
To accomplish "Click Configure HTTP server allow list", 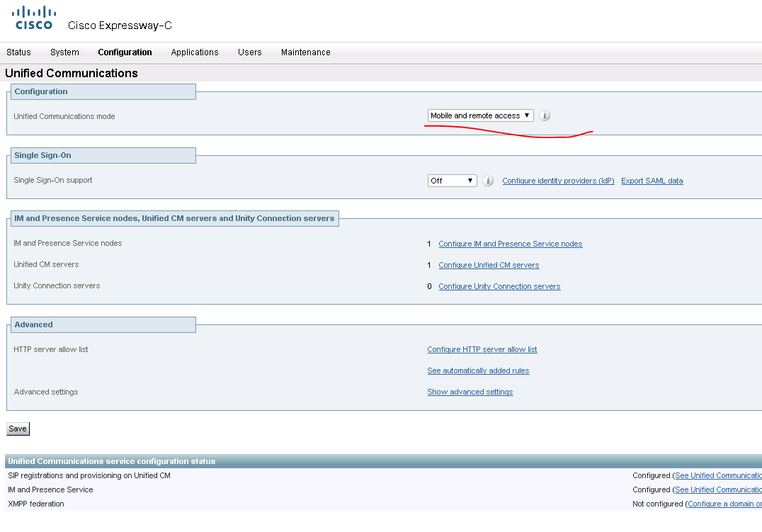I will (x=482, y=350).
